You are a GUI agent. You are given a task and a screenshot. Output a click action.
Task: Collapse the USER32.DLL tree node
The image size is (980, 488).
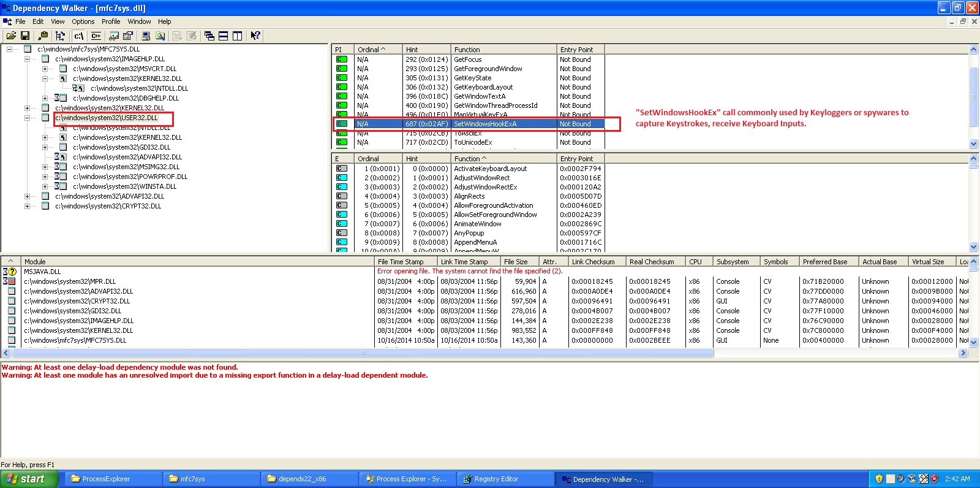tap(28, 118)
